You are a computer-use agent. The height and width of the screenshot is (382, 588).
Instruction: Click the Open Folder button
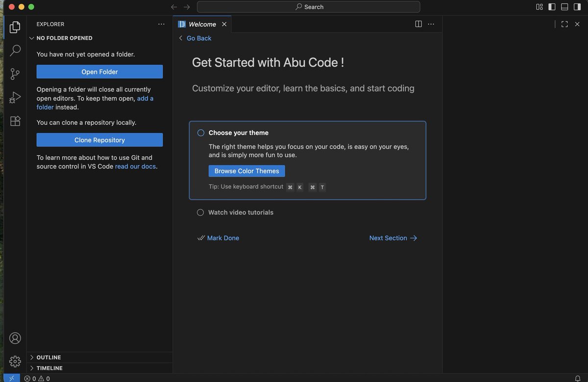[99, 72]
